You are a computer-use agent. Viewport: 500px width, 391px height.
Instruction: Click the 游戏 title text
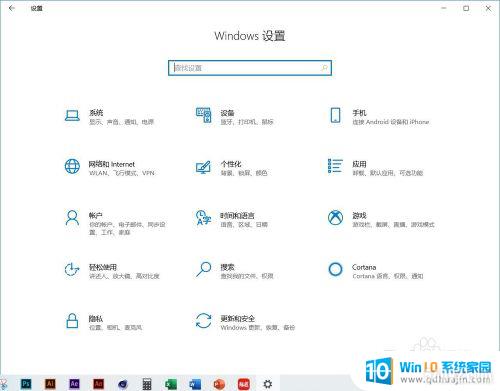pyautogui.click(x=360, y=215)
